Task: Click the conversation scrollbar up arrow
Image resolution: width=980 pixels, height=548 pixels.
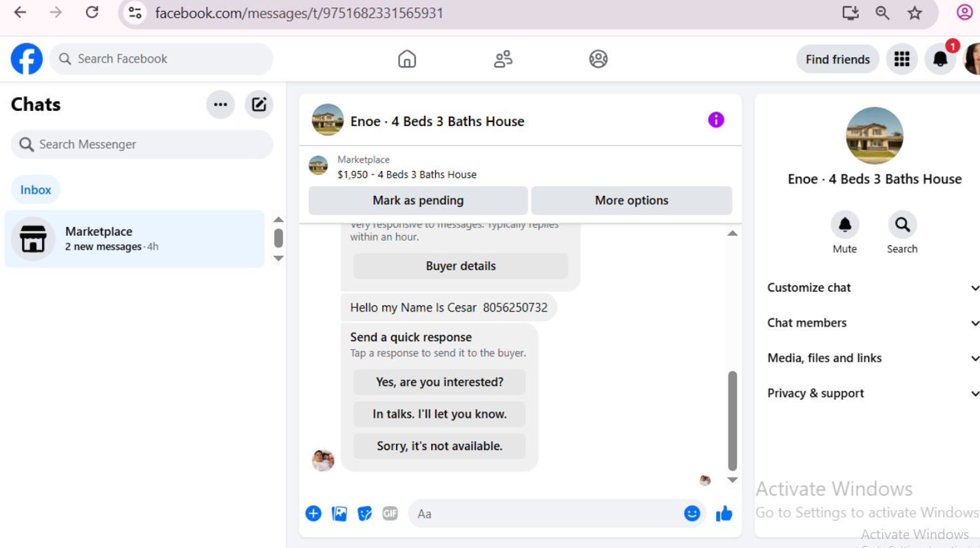Action: [x=733, y=234]
